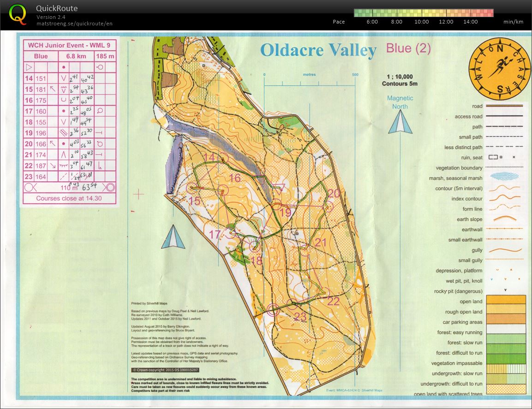Click control description row 14 151
This screenshot has height=409, width=532.
coord(70,78)
